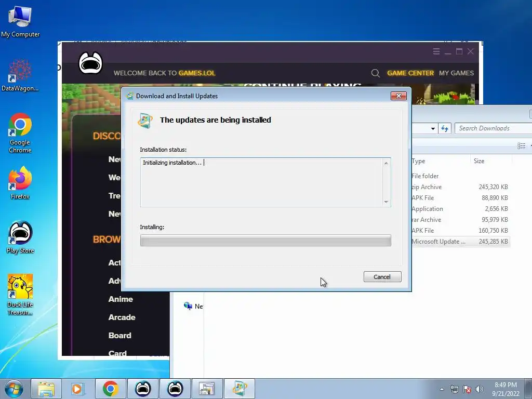Click the taskbar clock showing 8:49 PM
The image size is (532, 399).
tap(506, 389)
